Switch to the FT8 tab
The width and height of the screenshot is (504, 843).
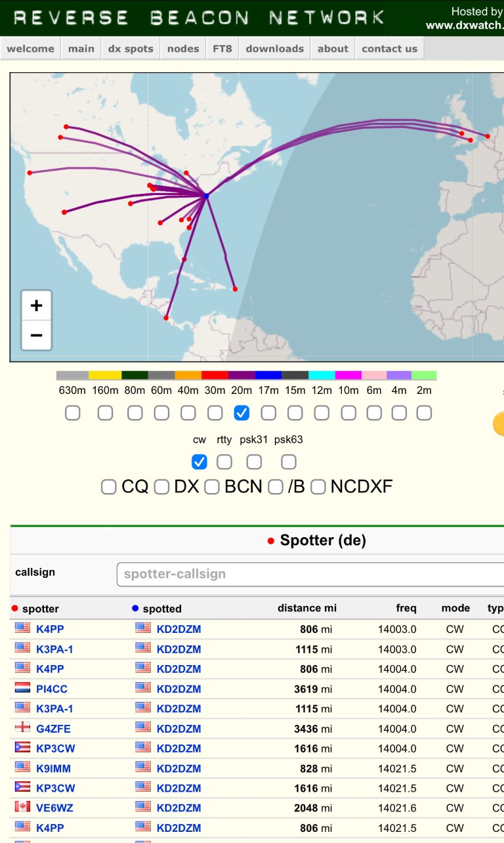tap(222, 49)
